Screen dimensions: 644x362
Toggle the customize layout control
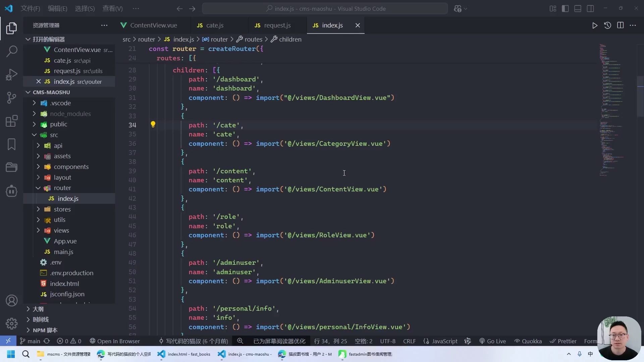point(553,8)
